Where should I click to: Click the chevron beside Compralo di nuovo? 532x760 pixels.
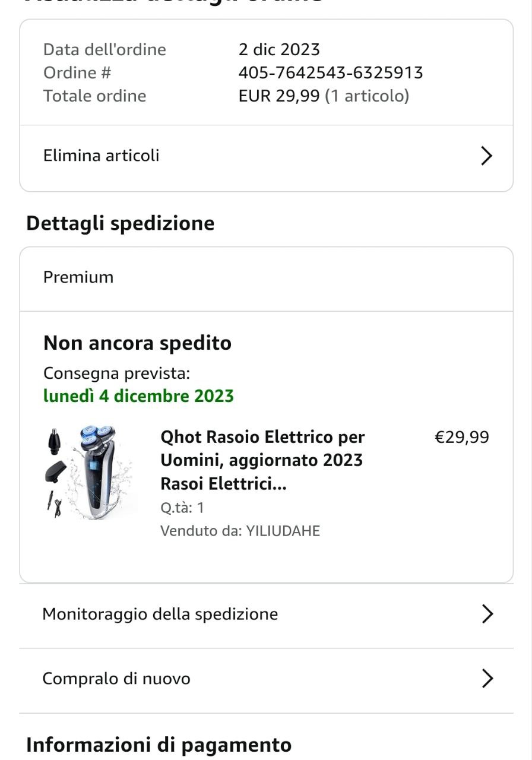(487, 678)
